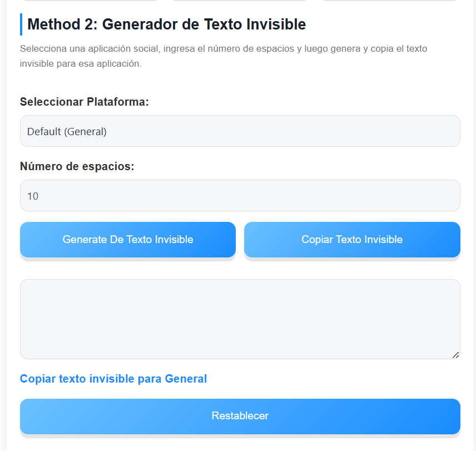Hit the Restablecer button to reset
Image resolution: width=476 pixels, height=451 pixels.
pos(240,416)
